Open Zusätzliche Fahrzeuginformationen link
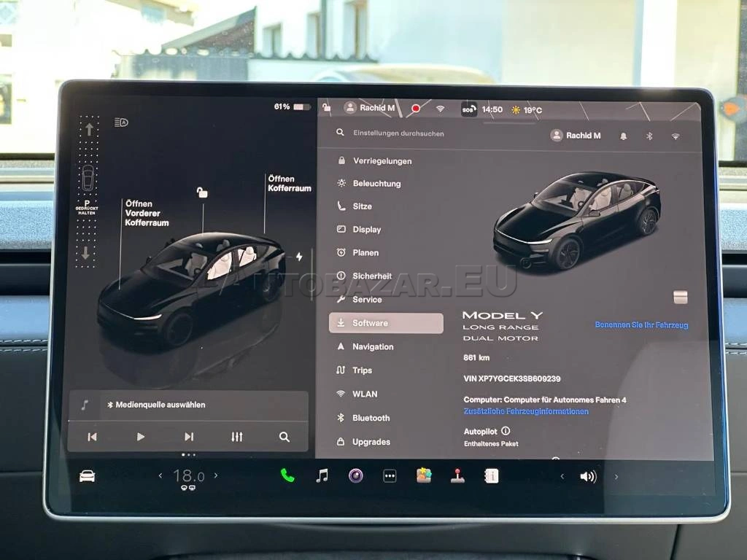The width and height of the screenshot is (747, 560). (x=526, y=412)
